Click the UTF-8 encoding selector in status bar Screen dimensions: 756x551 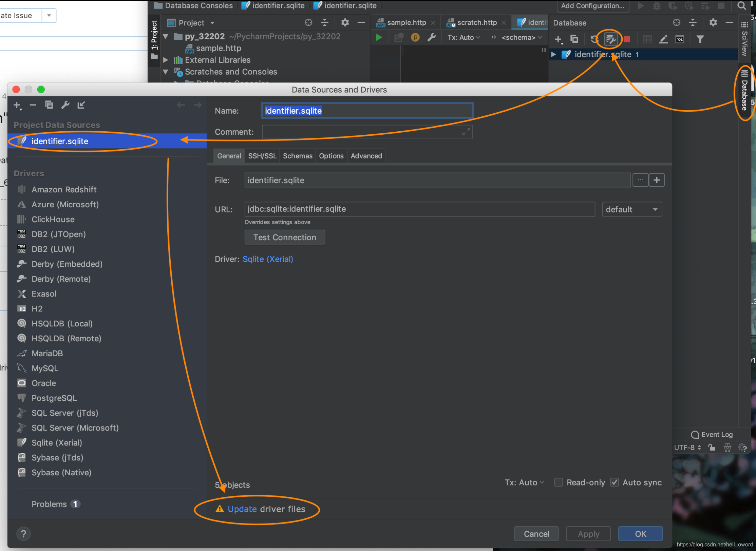tap(687, 448)
